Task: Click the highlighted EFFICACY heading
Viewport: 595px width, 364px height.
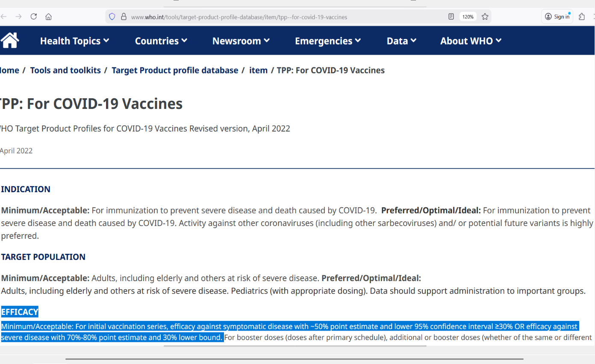Action: coord(20,312)
